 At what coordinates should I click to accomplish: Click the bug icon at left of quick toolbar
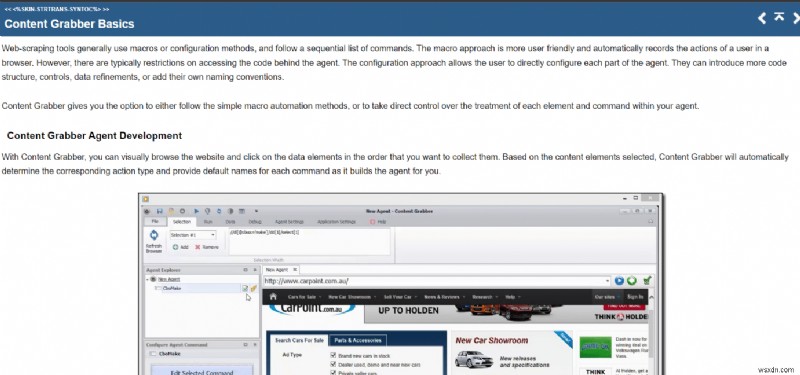click(147, 211)
